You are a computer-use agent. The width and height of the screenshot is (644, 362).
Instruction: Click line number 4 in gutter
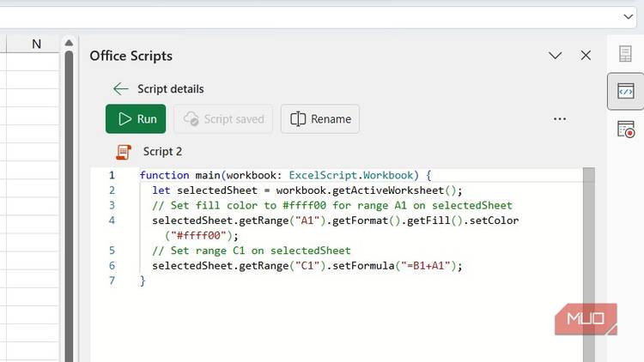[x=112, y=220]
